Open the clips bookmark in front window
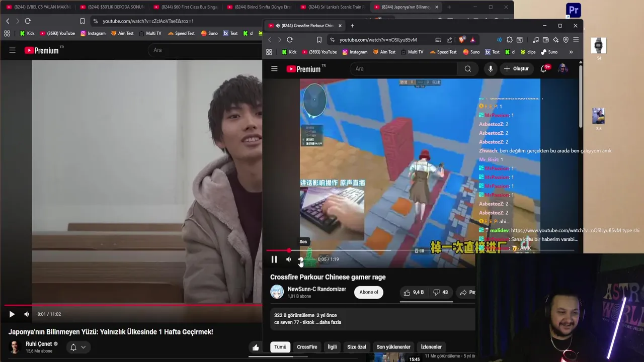 tap(528, 52)
